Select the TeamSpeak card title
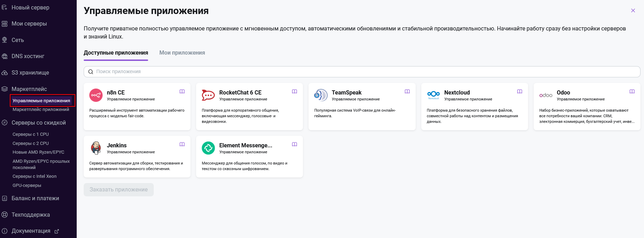The width and height of the screenshot is (644, 238). tap(347, 92)
